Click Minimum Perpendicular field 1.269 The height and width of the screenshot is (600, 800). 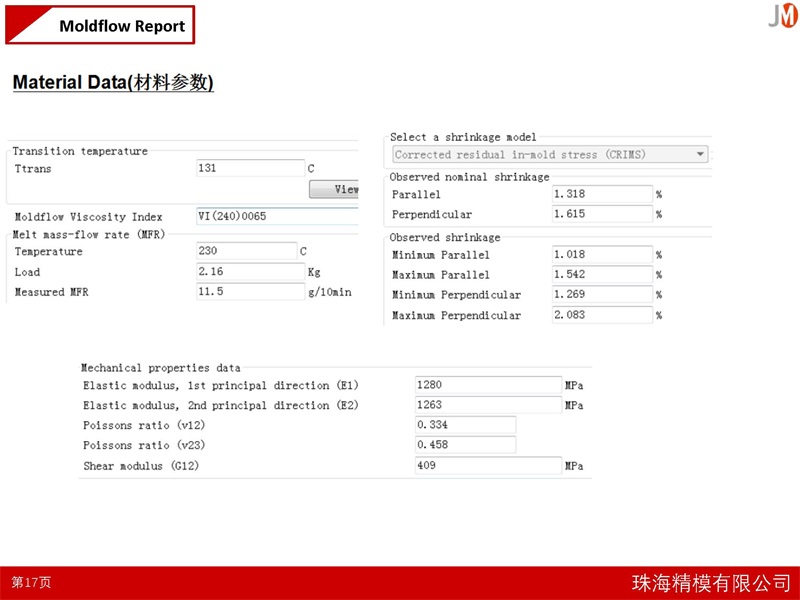click(x=602, y=294)
